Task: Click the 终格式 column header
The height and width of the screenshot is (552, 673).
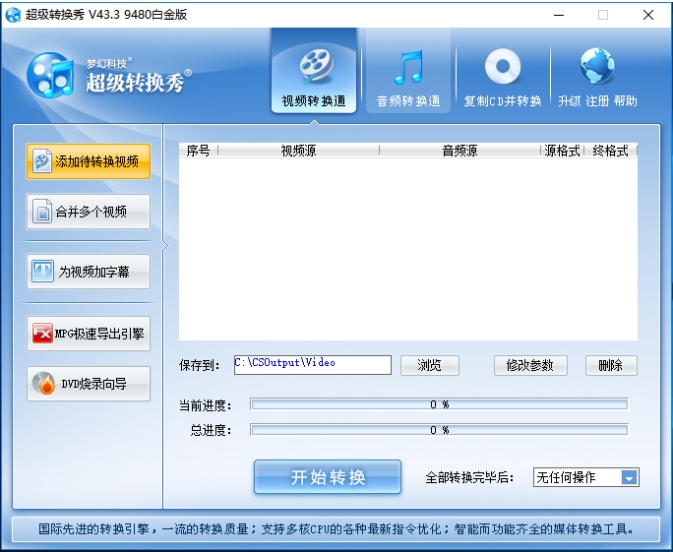Action: coord(610,151)
